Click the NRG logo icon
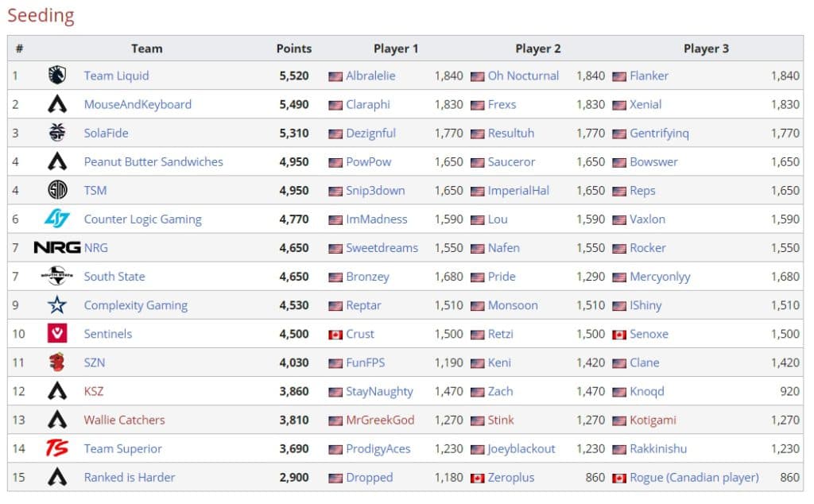 click(57, 247)
